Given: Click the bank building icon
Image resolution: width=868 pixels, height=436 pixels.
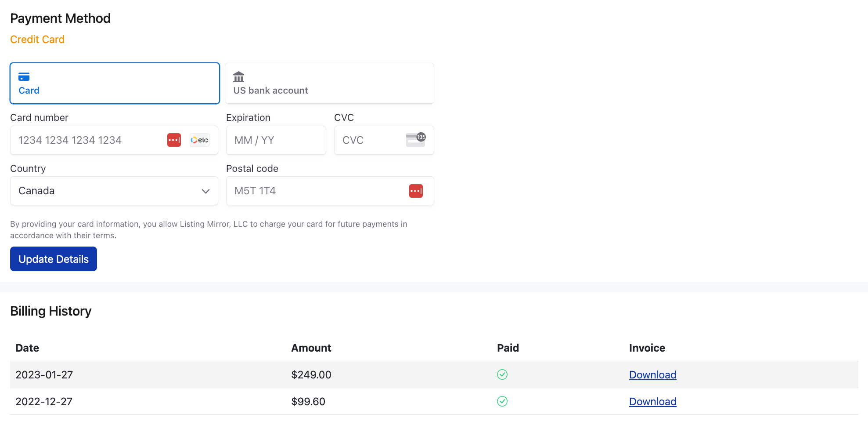Looking at the screenshot, I should [238, 77].
